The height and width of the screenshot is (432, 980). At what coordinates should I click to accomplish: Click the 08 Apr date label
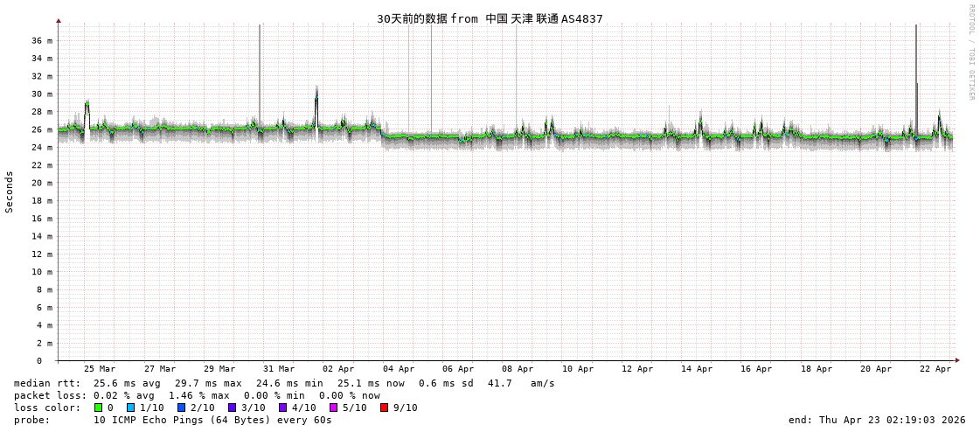[518, 369]
